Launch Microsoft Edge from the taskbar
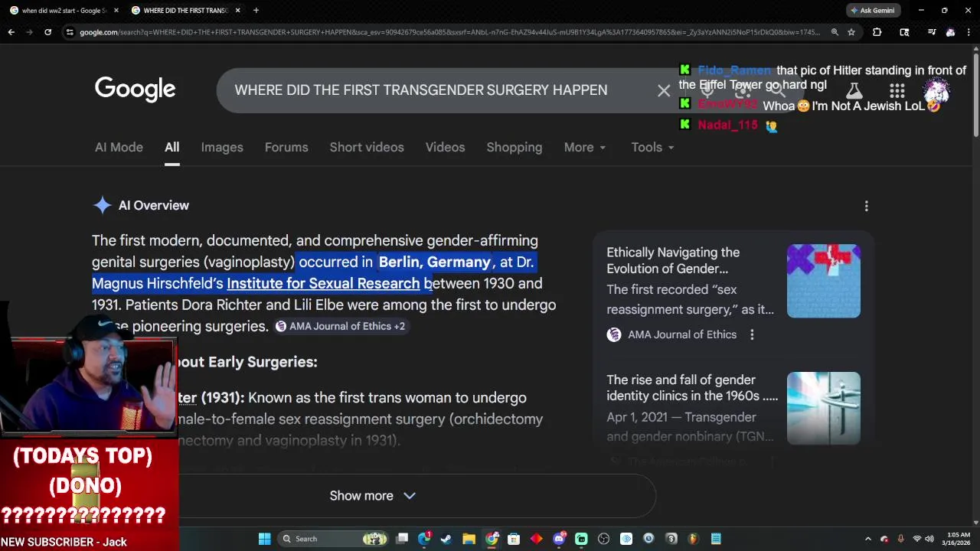The width and height of the screenshot is (980, 551). tap(424, 539)
